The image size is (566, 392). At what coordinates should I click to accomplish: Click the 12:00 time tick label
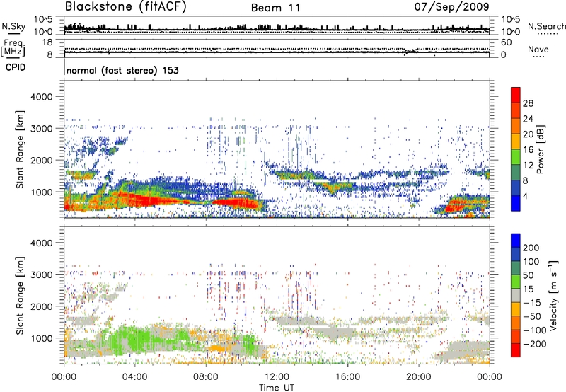coord(277,377)
